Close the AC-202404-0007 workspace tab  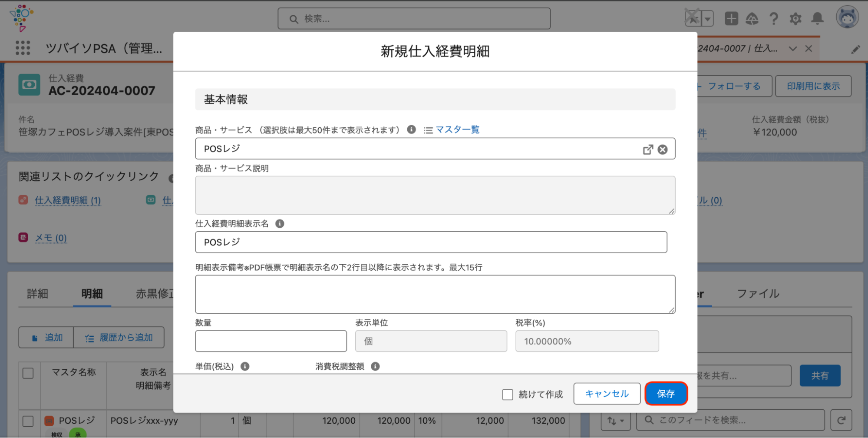coord(809,49)
